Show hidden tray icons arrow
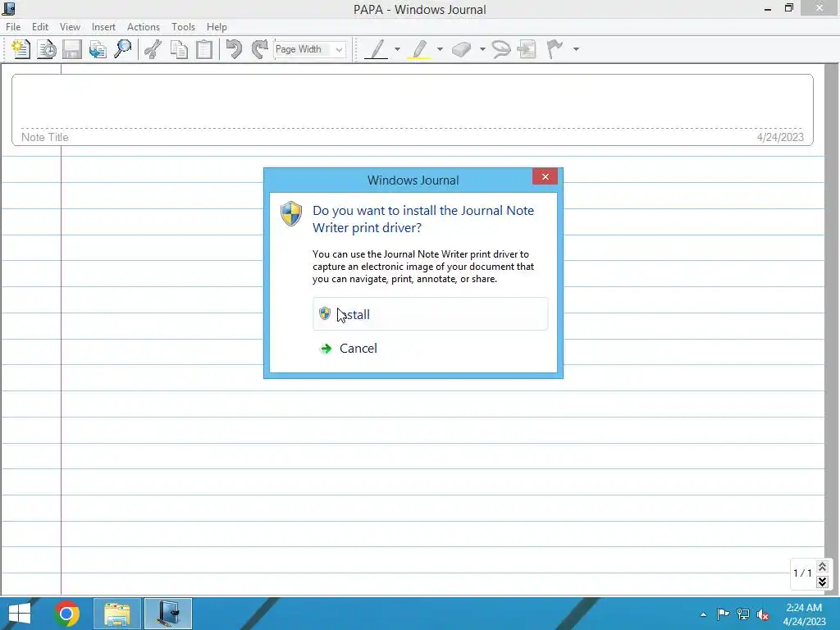The image size is (840, 630). (703, 614)
